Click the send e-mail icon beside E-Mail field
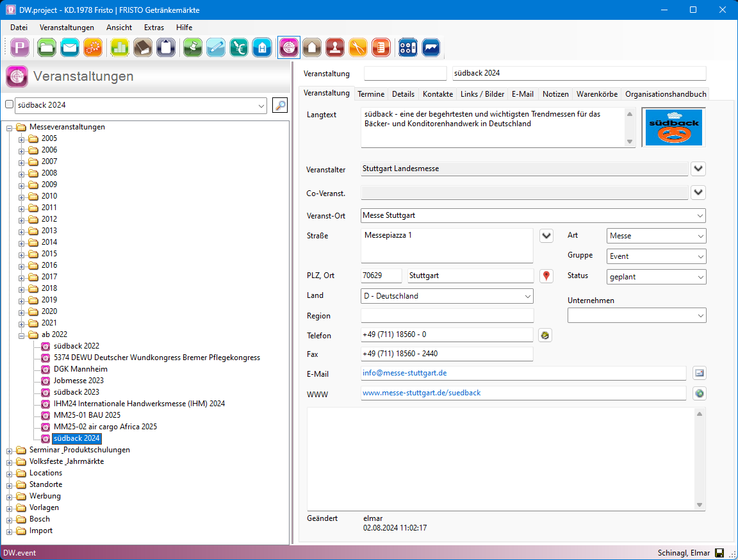 700,373
